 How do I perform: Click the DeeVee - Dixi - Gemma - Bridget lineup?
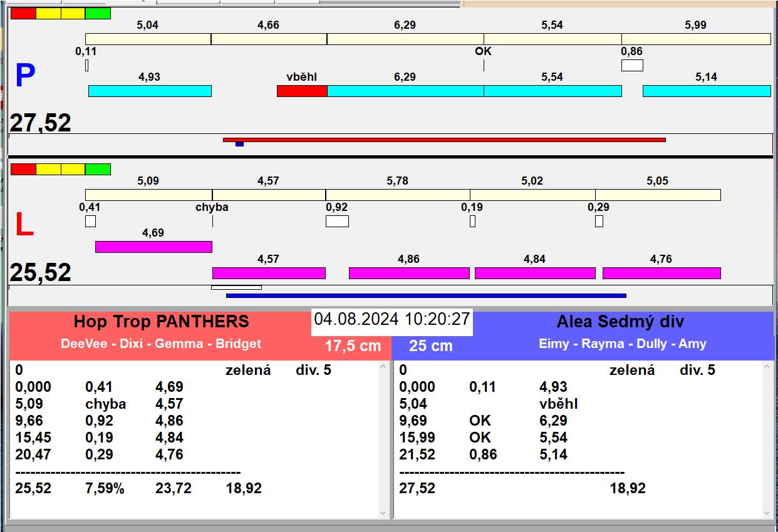pos(161,344)
